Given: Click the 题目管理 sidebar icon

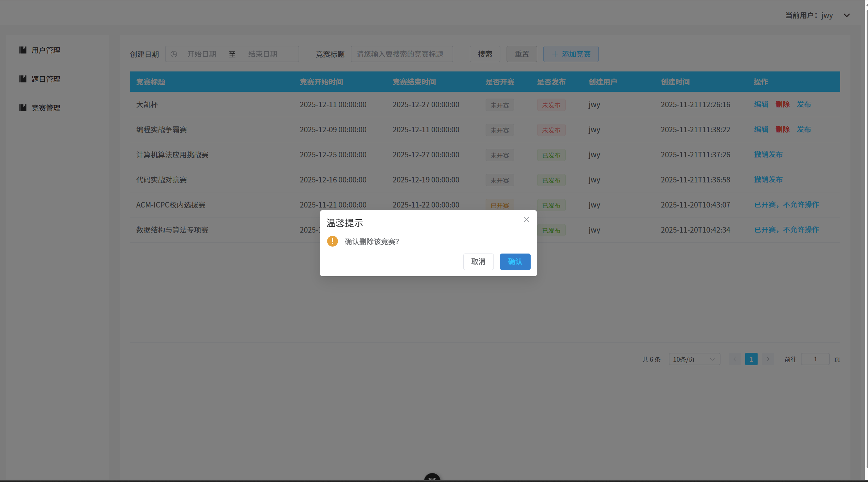Looking at the screenshot, I should tap(23, 79).
